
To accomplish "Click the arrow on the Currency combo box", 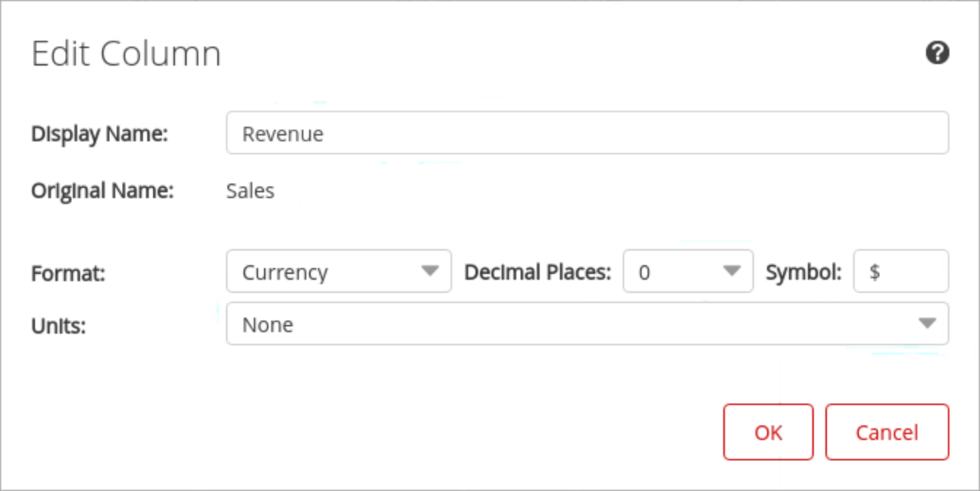I will tap(430, 272).
